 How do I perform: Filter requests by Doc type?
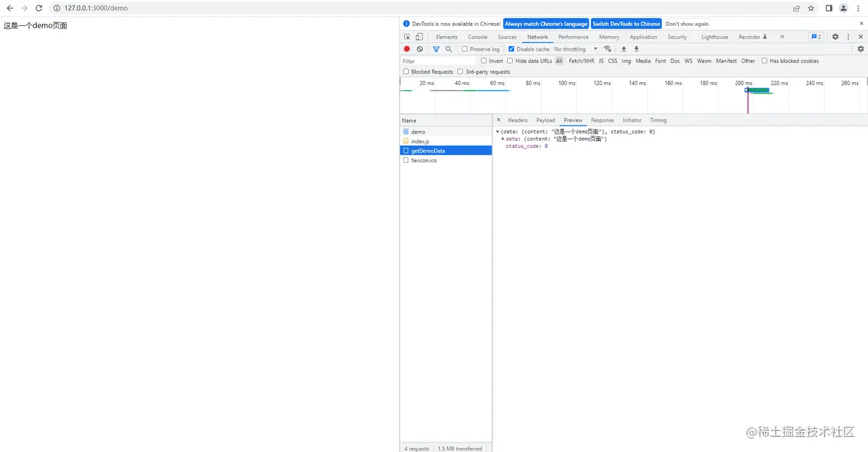pyautogui.click(x=675, y=60)
